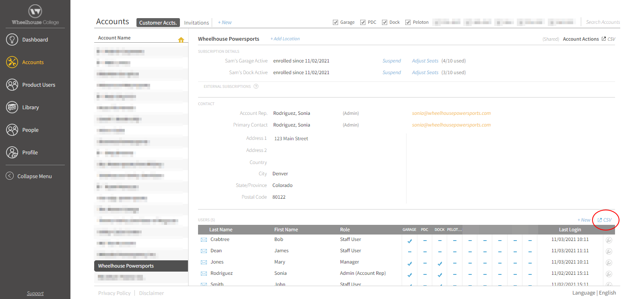Image resolution: width=644 pixels, height=299 pixels.
Task: Click the 123 Main Street address value
Action: click(291, 139)
